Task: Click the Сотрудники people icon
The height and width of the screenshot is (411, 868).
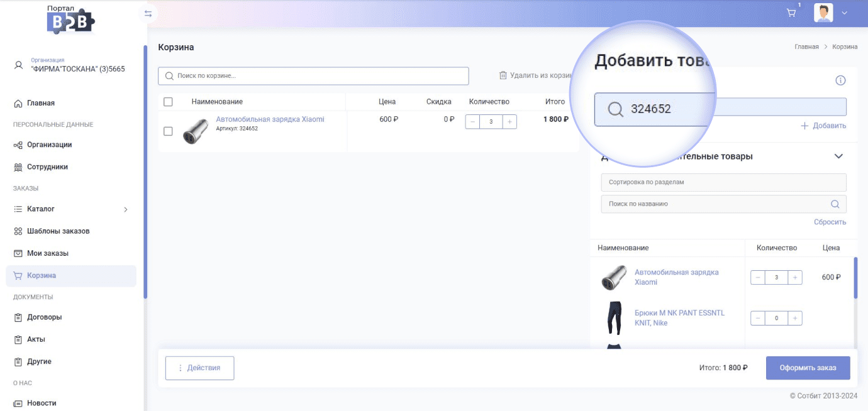Action: pos(18,167)
